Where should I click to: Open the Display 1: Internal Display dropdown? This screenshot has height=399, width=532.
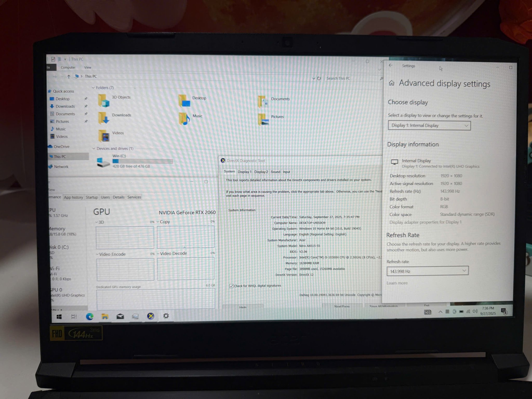[x=429, y=126]
